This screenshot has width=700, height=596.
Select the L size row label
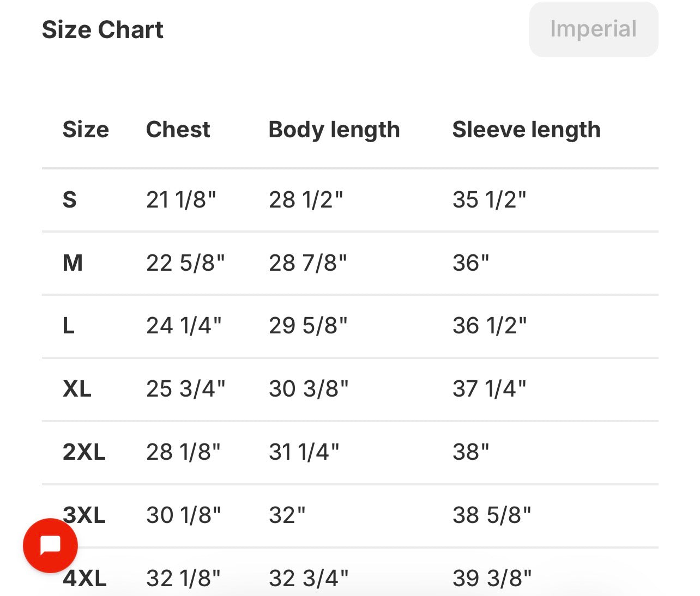[x=69, y=326]
